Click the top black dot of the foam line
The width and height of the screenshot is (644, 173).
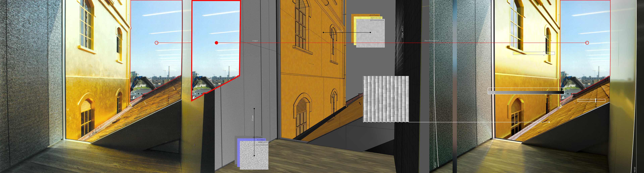tap(254, 109)
